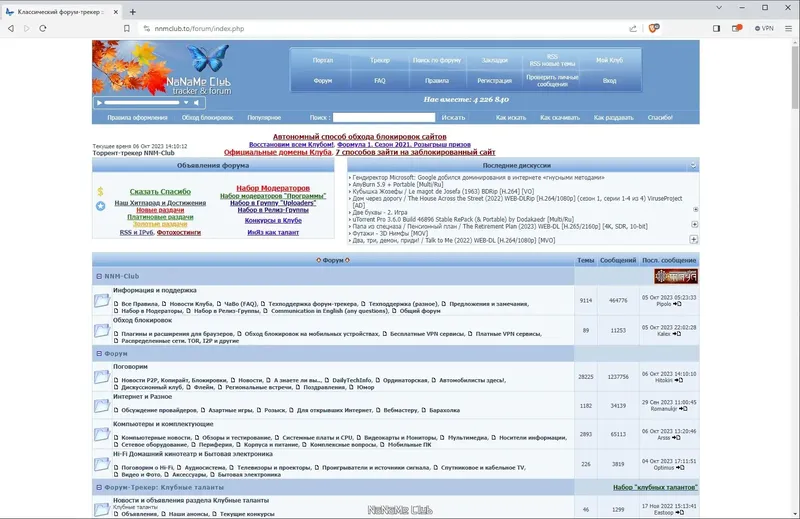800x519 pixels.
Task: Collapse the NNM-Club category
Action: [x=99, y=276]
